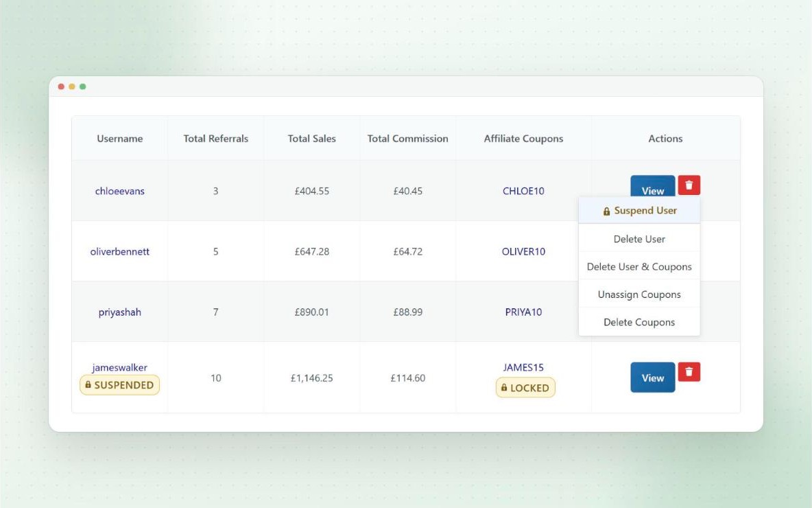
Task: Open coupon CHLOE10
Action: tap(523, 191)
